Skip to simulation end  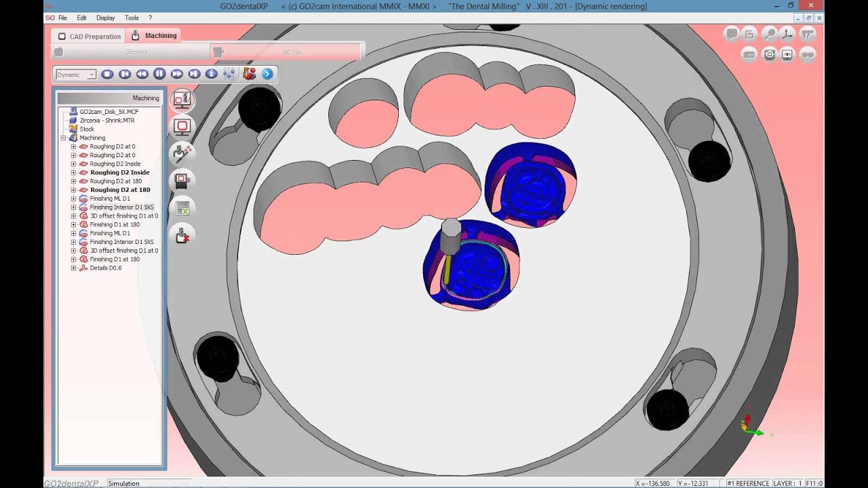click(194, 74)
